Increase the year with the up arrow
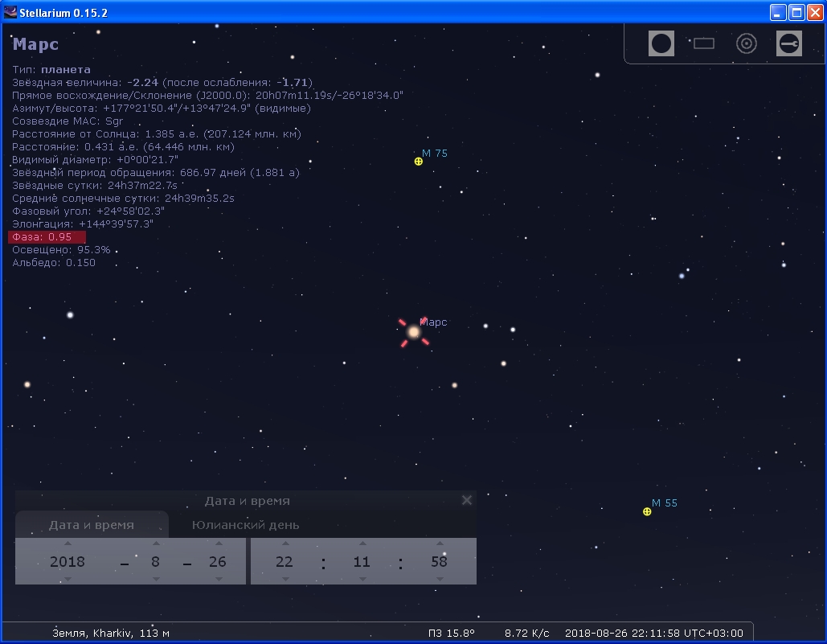The height and width of the screenshot is (644, 827). point(68,544)
